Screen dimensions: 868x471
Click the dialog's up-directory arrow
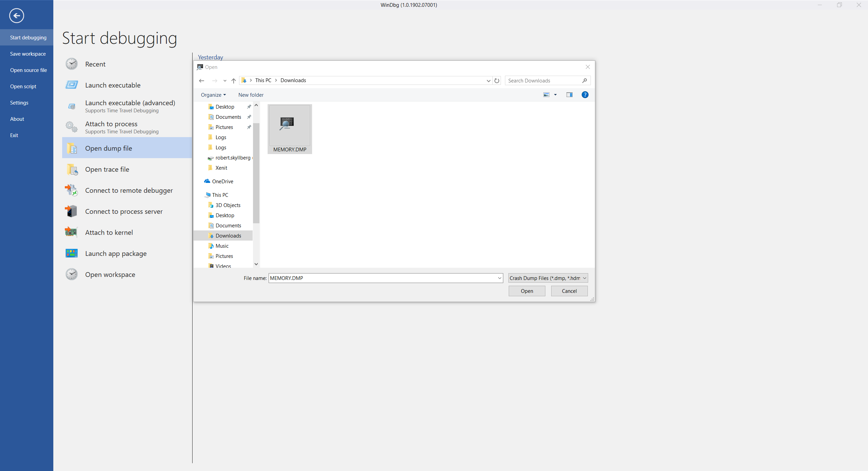tap(234, 80)
